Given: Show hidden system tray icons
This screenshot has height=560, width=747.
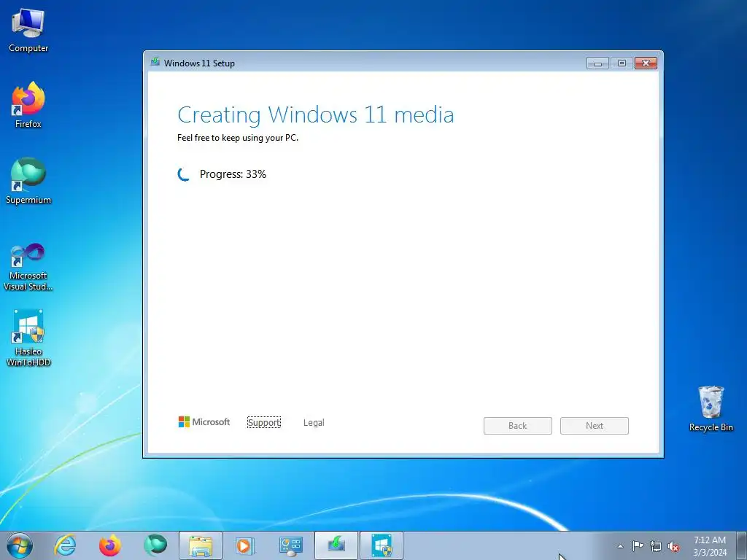Looking at the screenshot, I should (x=620, y=546).
